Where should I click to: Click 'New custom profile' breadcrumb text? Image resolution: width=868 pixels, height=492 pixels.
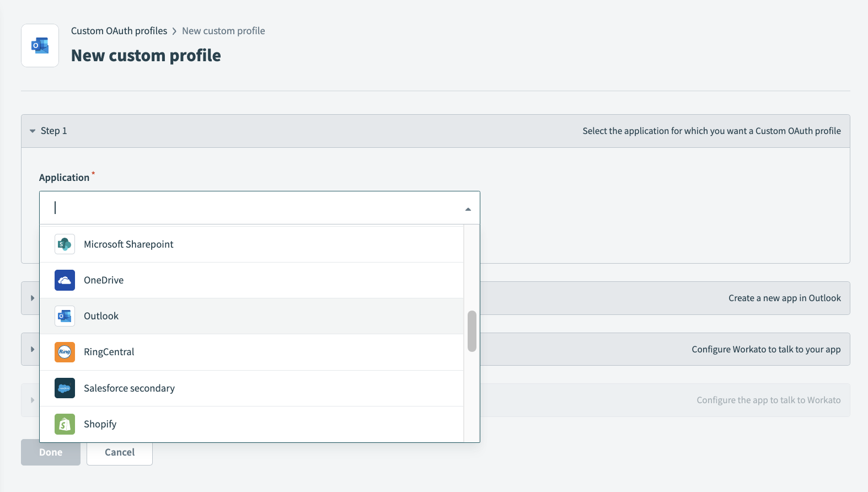click(x=223, y=31)
